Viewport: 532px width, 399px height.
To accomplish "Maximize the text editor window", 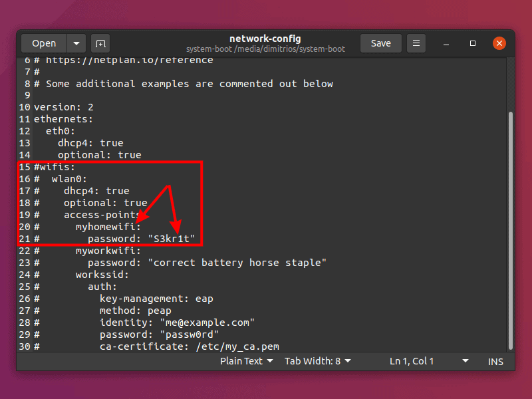I will (x=473, y=43).
